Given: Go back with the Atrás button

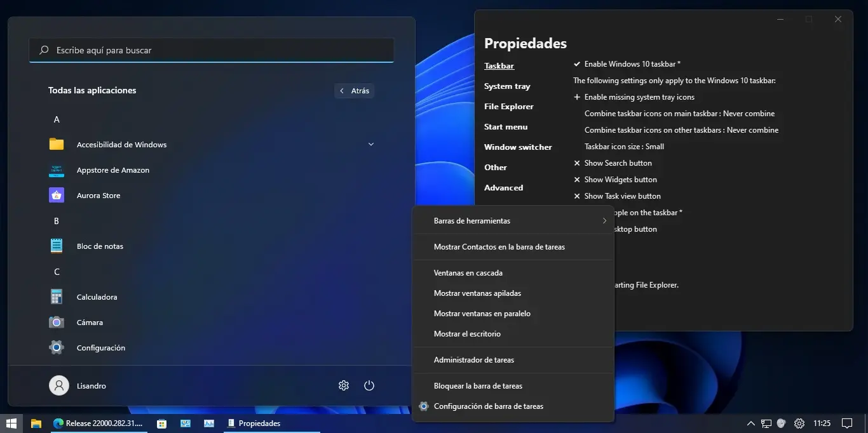Looking at the screenshot, I should pyautogui.click(x=354, y=91).
